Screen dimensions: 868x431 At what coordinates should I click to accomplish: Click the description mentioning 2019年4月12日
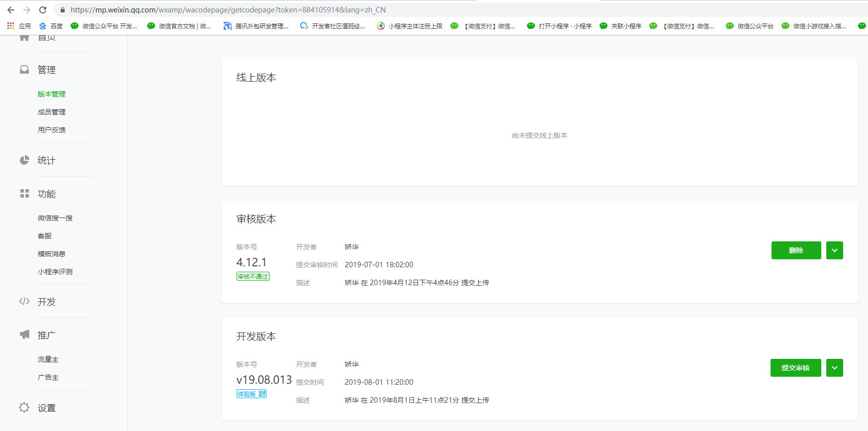[x=417, y=283]
